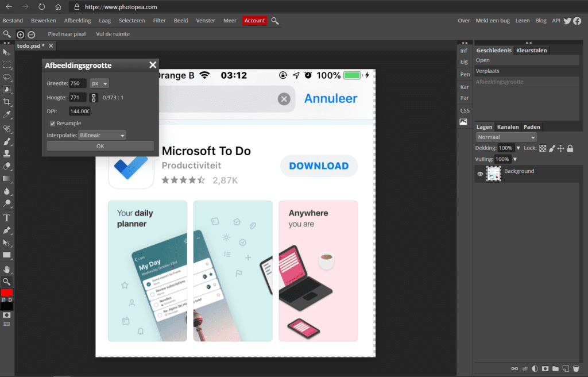588x377 pixels.
Task: Select the Brush tool
Action: pos(7,141)
